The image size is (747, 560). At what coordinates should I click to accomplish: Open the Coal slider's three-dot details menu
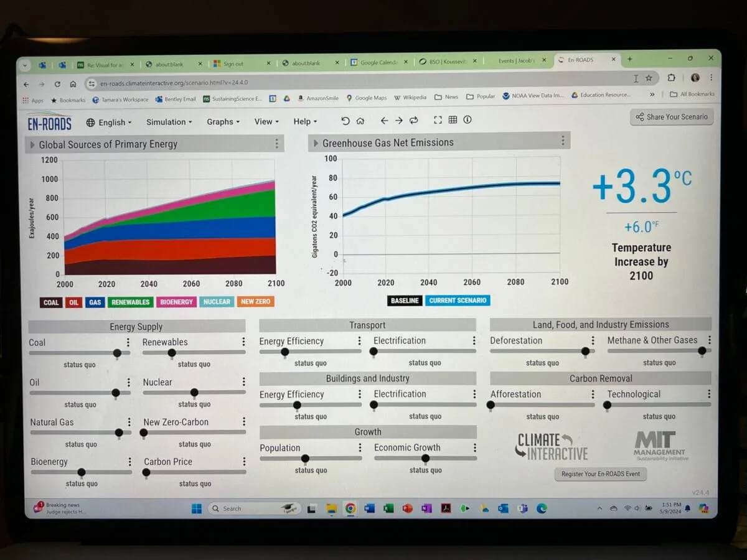(x=128, y=342)
